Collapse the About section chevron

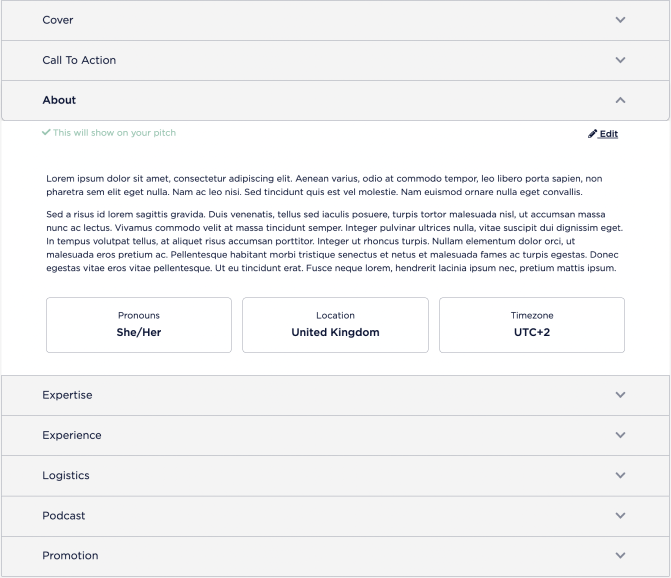(x=620, y=100)
